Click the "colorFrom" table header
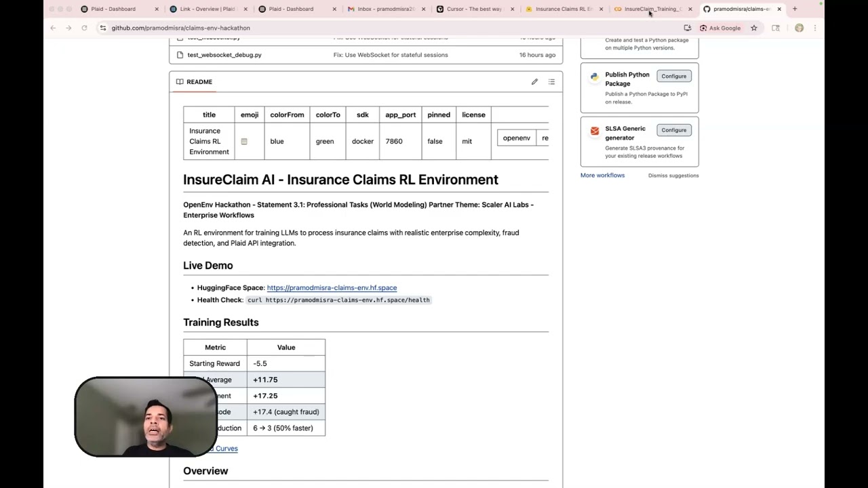This screenshot has width=868, height=488. click(287, 115)
